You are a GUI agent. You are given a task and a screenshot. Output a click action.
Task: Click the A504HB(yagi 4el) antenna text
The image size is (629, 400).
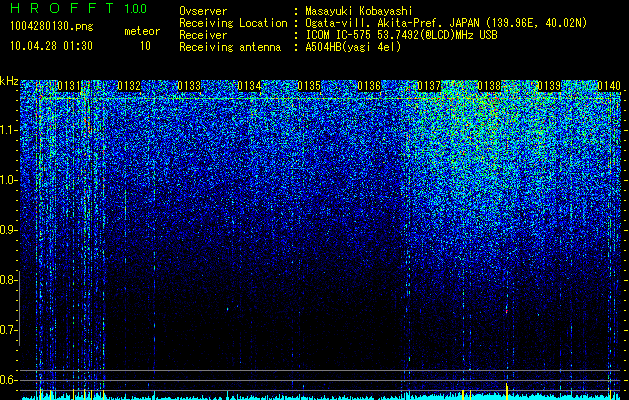tap(353, 47)
